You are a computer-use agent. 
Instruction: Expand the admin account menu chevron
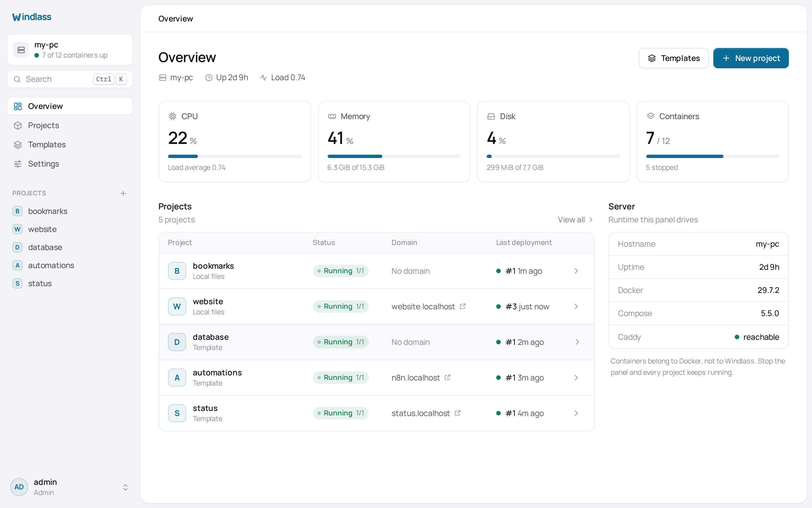click(125, 487)
